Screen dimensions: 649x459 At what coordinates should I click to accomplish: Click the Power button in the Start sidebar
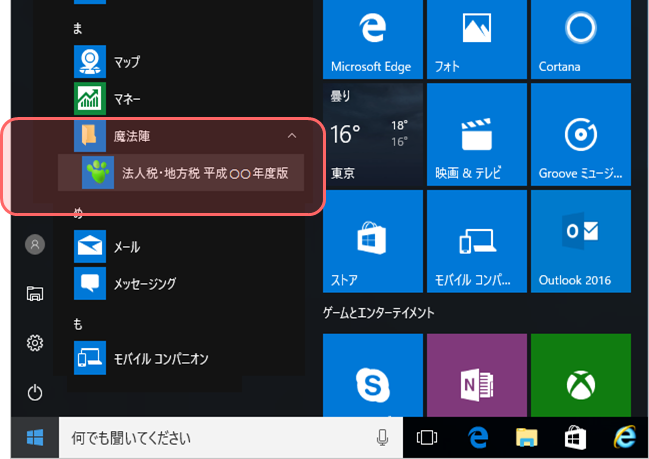tap(35, 392)
